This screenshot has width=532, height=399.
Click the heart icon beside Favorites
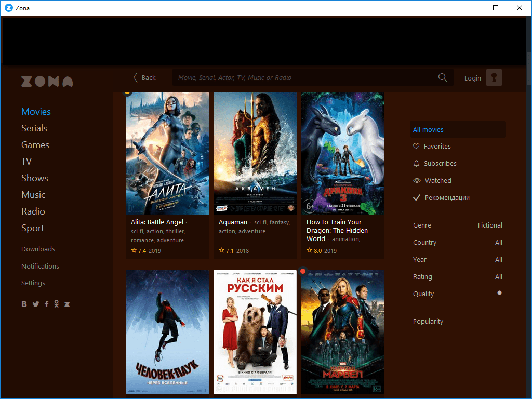416,147
